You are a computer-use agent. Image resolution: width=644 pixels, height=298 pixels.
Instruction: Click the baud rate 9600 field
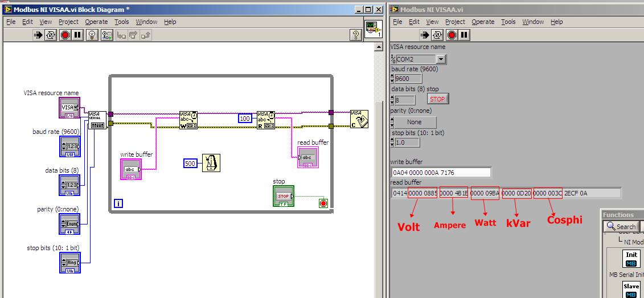click(x=408, y=79)
